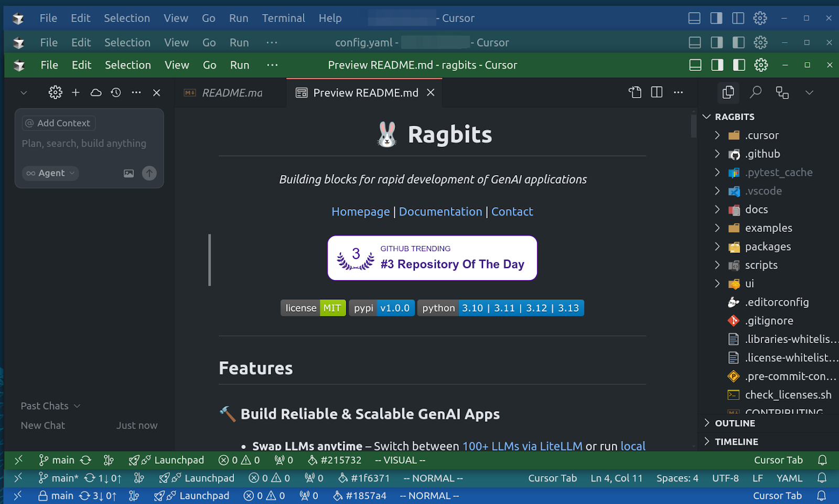Viewport: 839px width, 504px height.
Task: Toggle primary sidebar in ragbits window title bar
Action: [x=717, y=65]
